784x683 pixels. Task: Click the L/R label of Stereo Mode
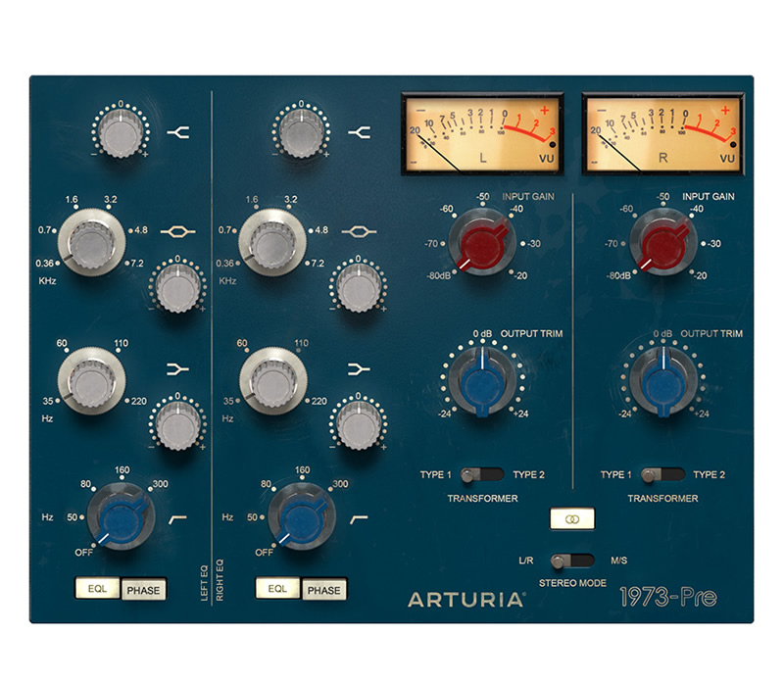(x=526, y=561)
